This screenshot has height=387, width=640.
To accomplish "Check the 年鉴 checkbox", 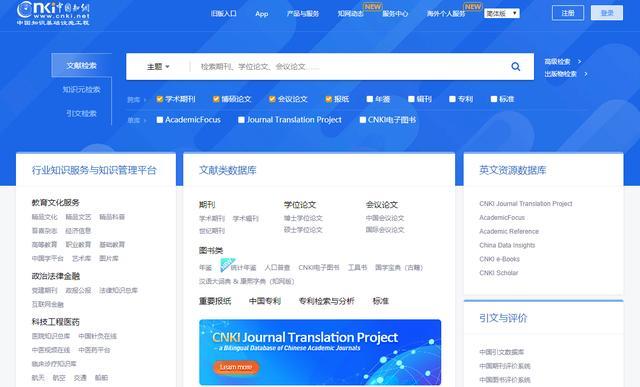I will (370, 99).
